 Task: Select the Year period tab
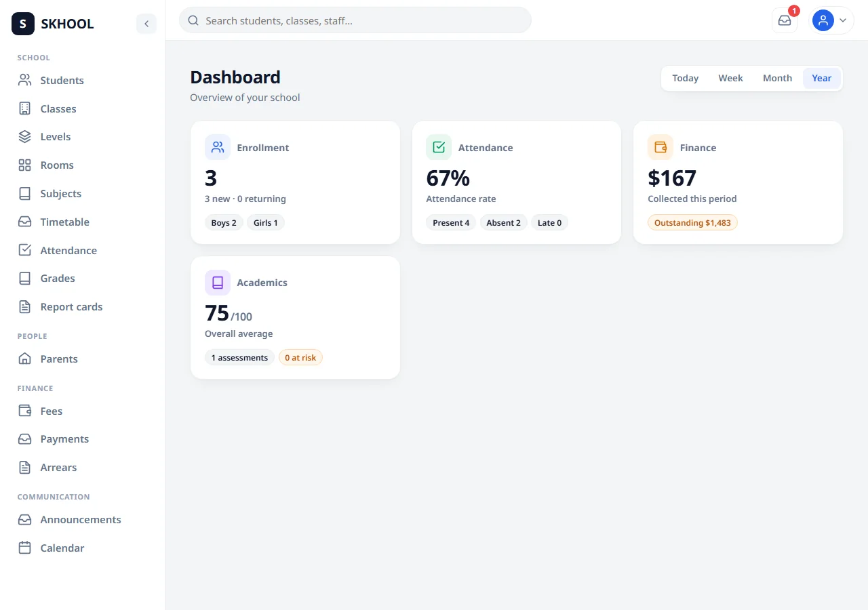pos(821,78)
